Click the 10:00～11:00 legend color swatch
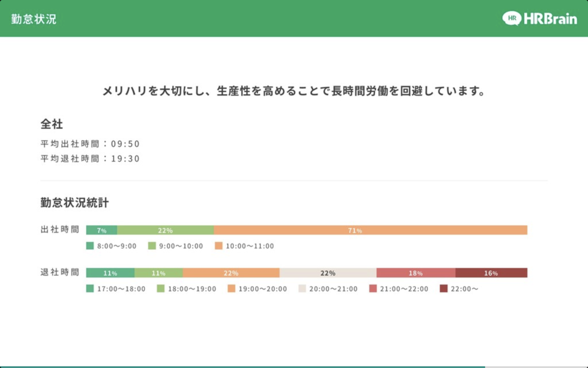Viewport: 588px width, 368px height. (x=219, y=246)
